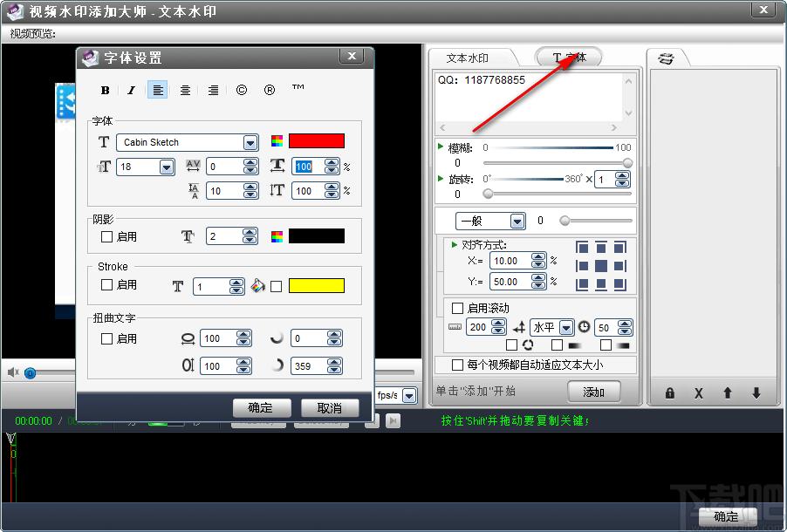
Task: Align watermark to bottom-right corner
Action: [x=620, y=284]
